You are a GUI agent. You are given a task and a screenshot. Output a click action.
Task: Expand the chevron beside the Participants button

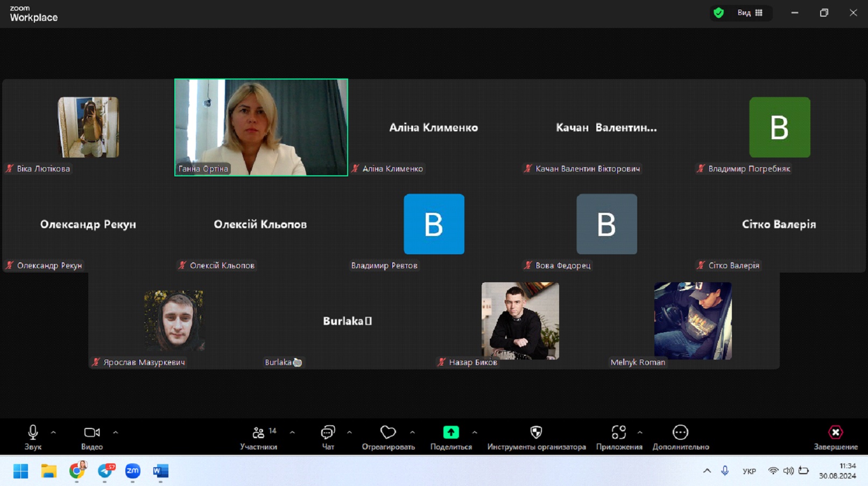click(292, 432)
